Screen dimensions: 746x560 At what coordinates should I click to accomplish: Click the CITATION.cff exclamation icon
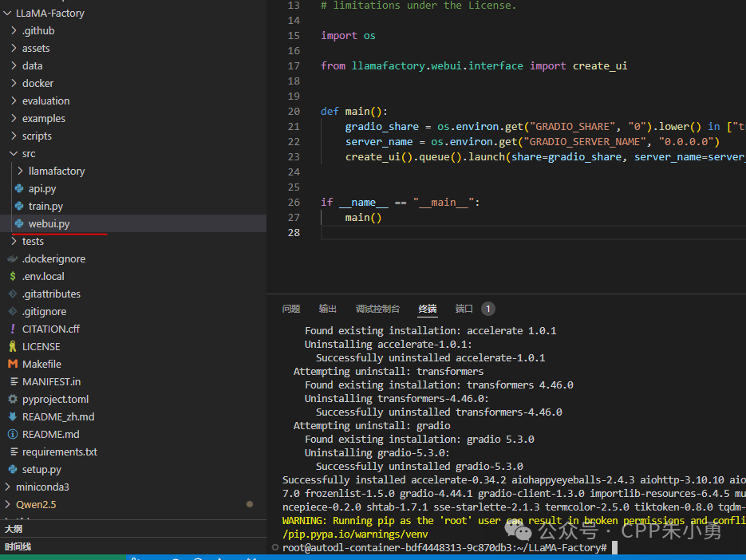click(13, 329)
